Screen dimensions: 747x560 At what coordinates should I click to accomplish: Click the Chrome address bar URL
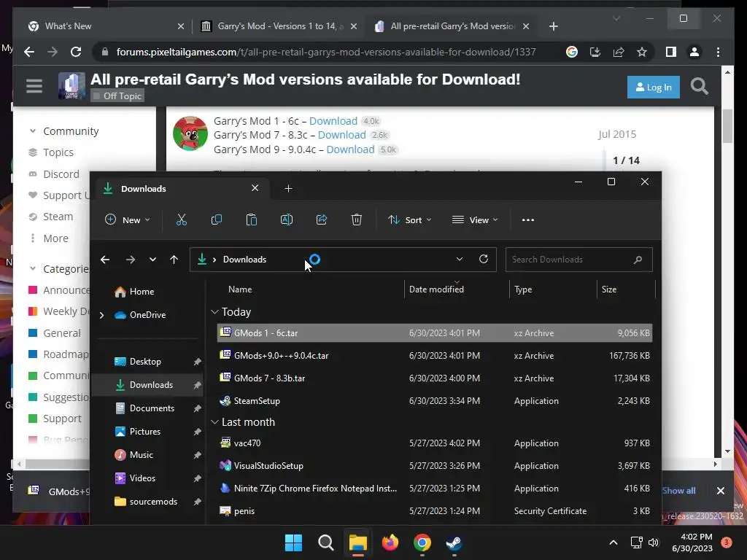(x=326, y=52)
